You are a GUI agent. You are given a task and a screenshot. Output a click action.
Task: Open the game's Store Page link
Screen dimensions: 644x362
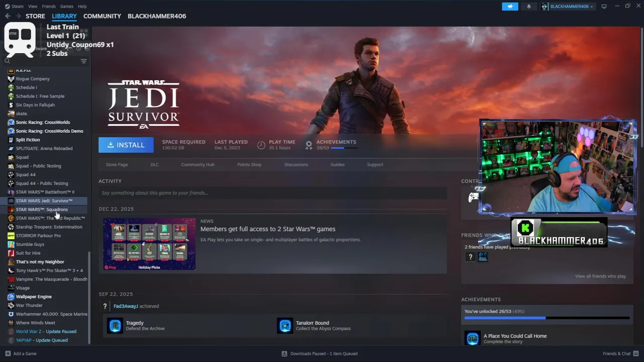[x=117, y=164]
